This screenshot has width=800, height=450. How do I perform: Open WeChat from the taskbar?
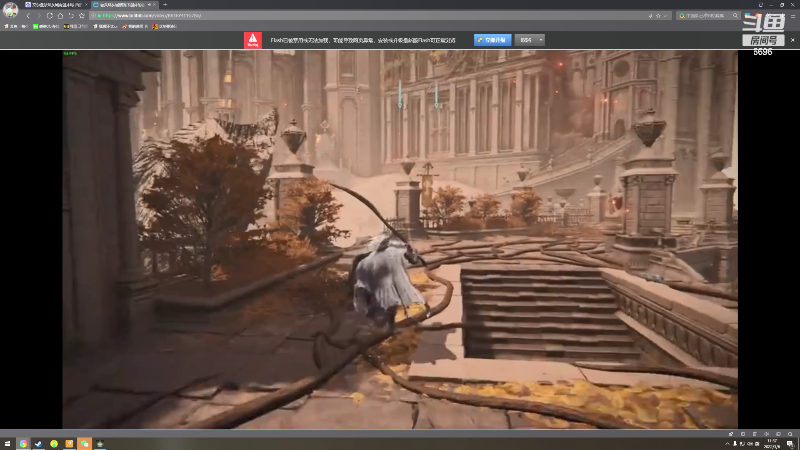[85, 444]
